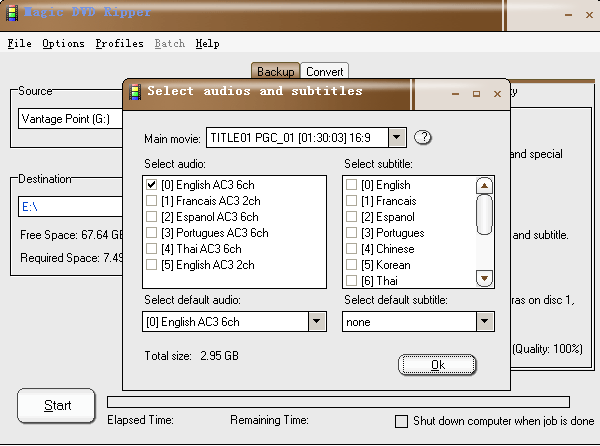Maximize the Select audios and subtitles dialog
Screen dimensions: 600x446
(x=476, y=93)
